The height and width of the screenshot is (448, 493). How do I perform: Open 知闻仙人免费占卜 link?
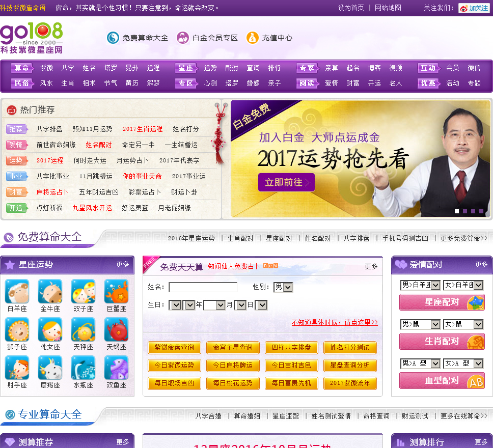point(234,267)
